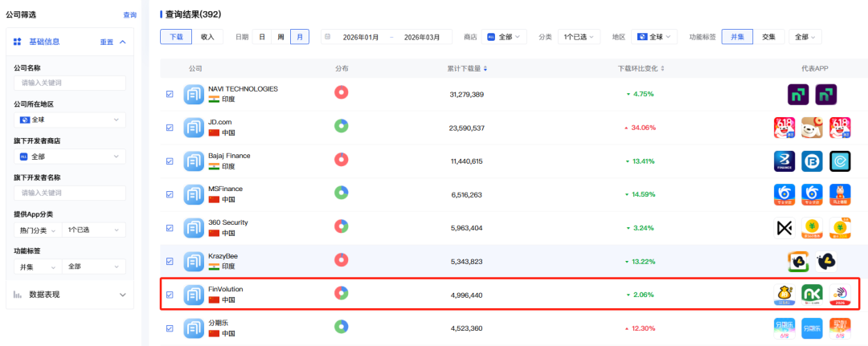This screenshot has width=868, height=346.
Task: Sort by 下载环比变化 sort icon
Action: (662, 68)
